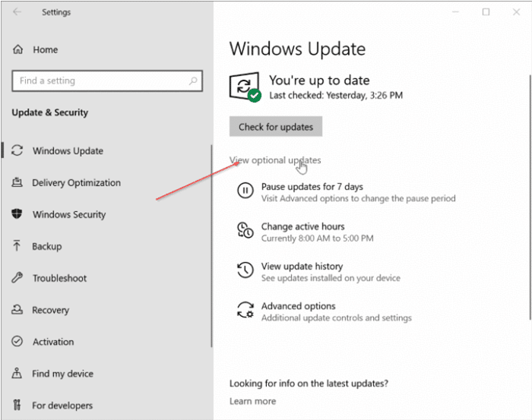Click the main pane vertical scrollbar
This screenshot has height=420, width=532.
[530, 197]
